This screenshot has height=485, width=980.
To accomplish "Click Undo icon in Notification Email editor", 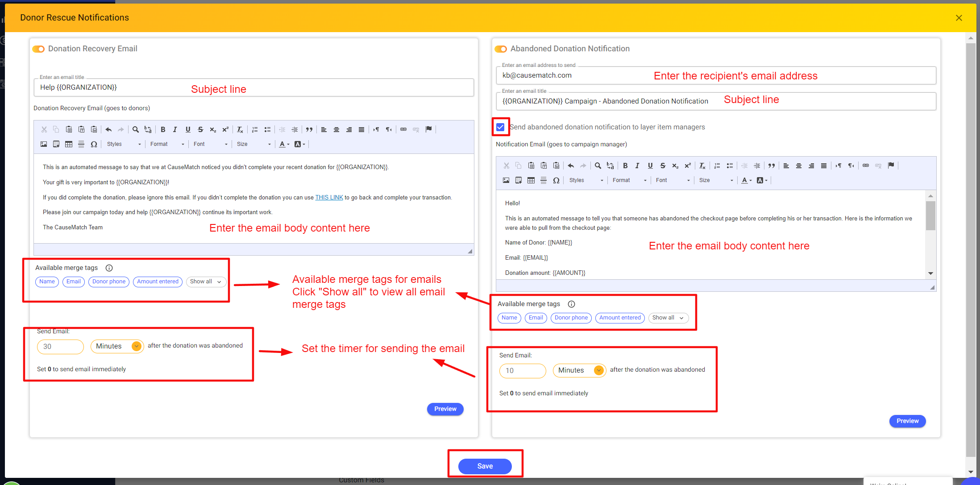I will coord(571,166).
